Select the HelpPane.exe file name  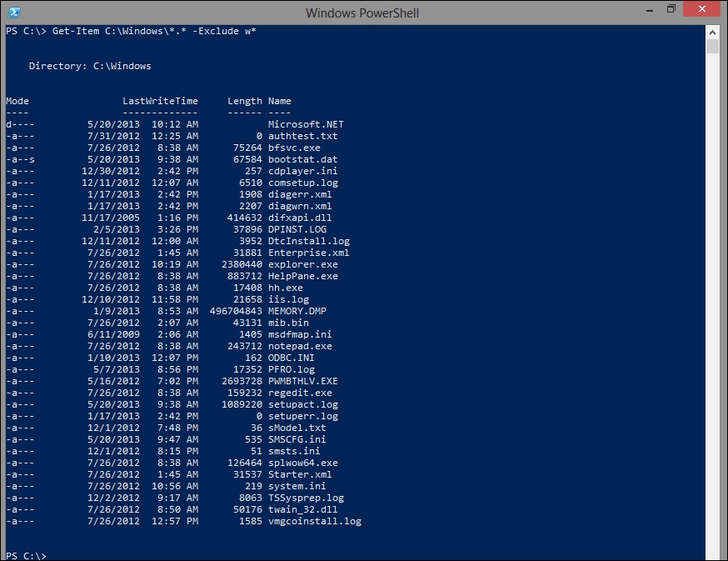[x=302, y=276]
